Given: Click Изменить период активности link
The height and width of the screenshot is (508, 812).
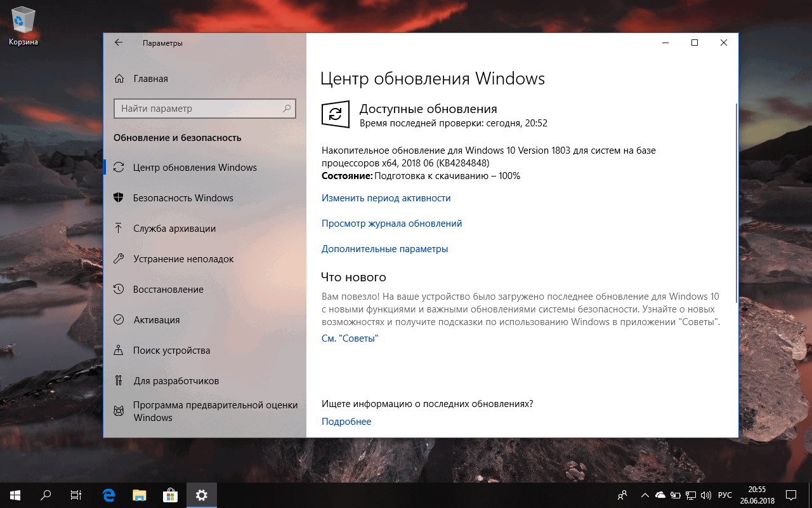Looking at the screenshot, I should (x=385, y=197).
